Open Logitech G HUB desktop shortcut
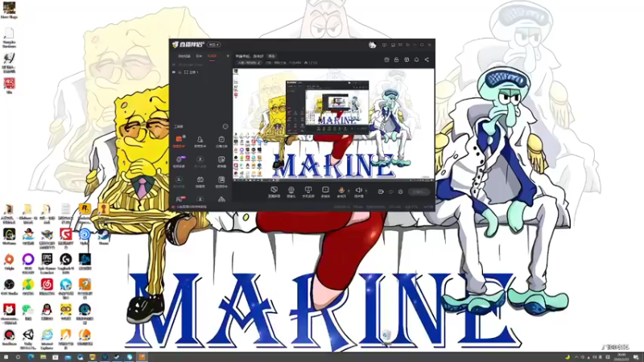 (x=66, y=263)
